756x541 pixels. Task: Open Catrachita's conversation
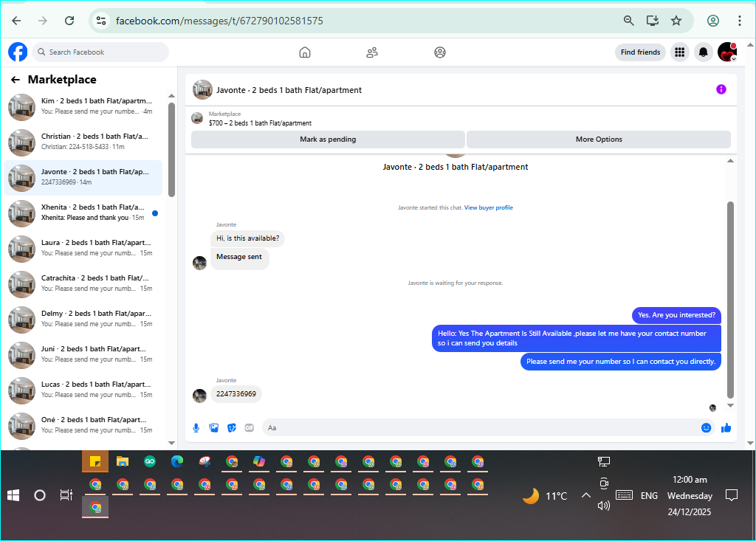(x=83, y=284)
